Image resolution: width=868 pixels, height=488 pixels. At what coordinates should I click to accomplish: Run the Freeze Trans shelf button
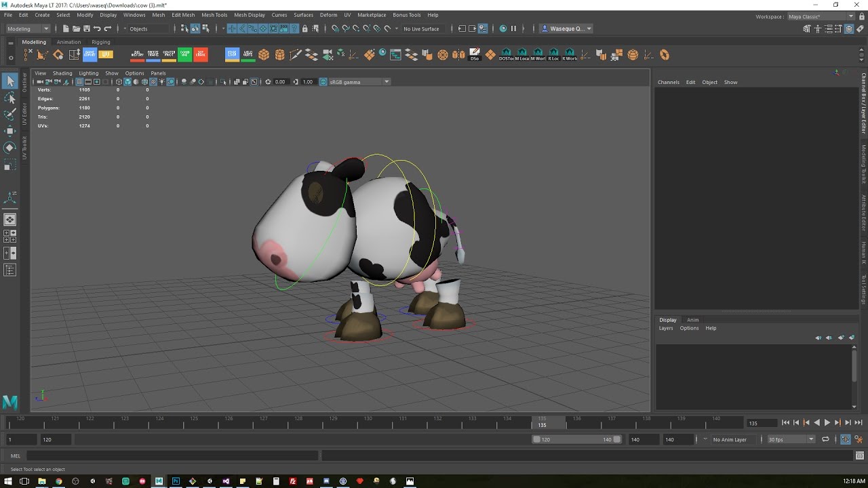coord(153,55)
